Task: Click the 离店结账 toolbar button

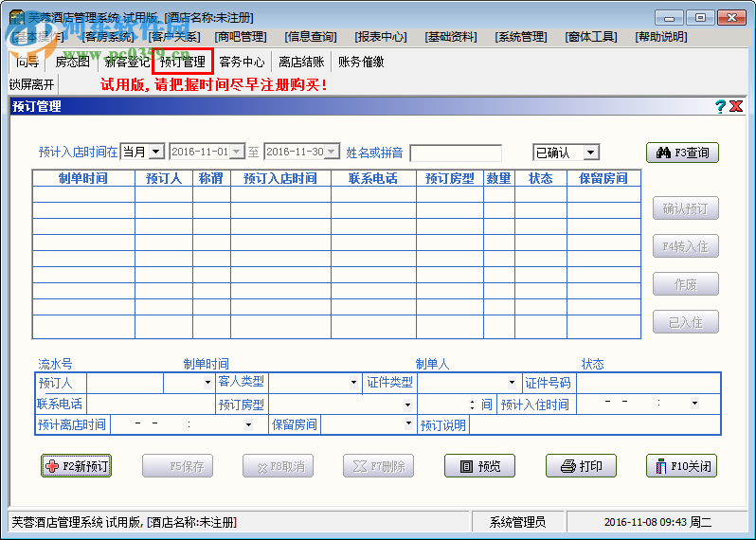Action: pyautogui.click(x=301, y=62)
